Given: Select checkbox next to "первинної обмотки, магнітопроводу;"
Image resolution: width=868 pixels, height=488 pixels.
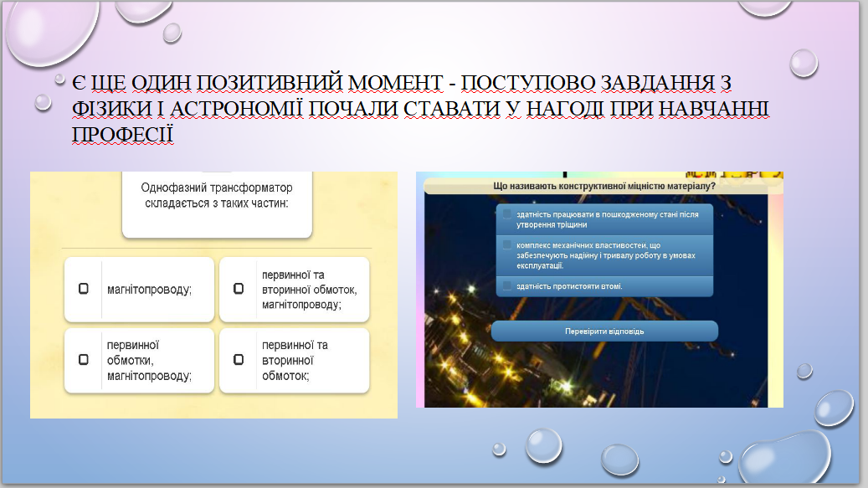Looking at the screenshot, I should click(84, 360).
